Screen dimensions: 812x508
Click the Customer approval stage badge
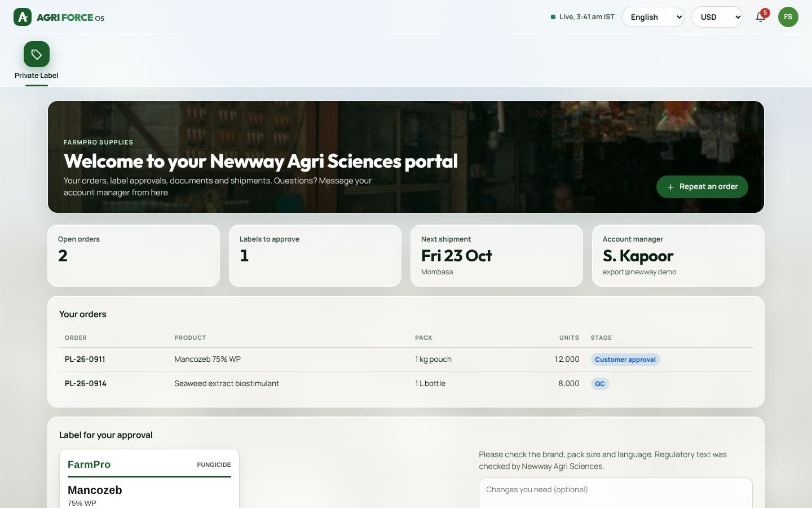[x=625, y=360]
